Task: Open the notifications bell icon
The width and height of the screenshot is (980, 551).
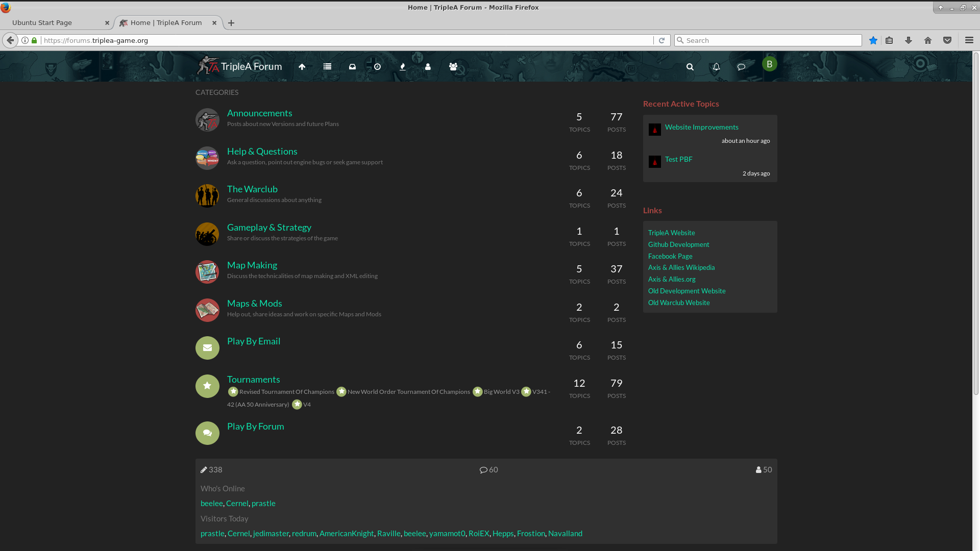Action: [x=716, y=67]
